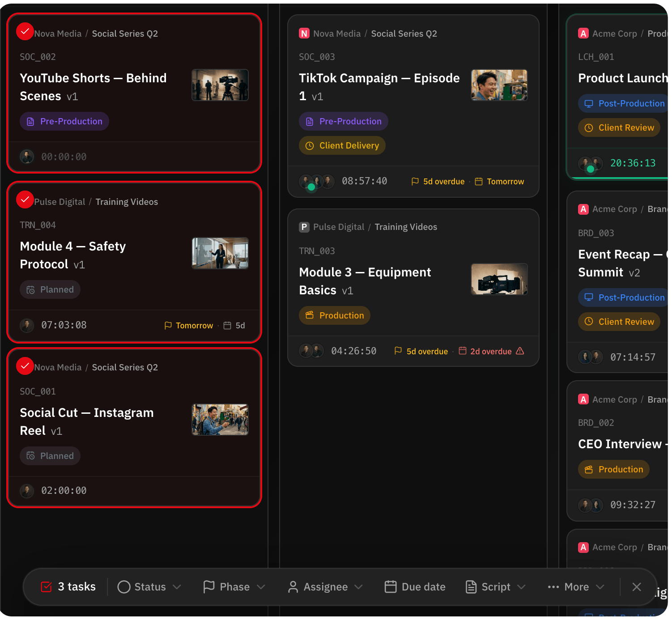Open the Script dropdown

pos(496,586)
